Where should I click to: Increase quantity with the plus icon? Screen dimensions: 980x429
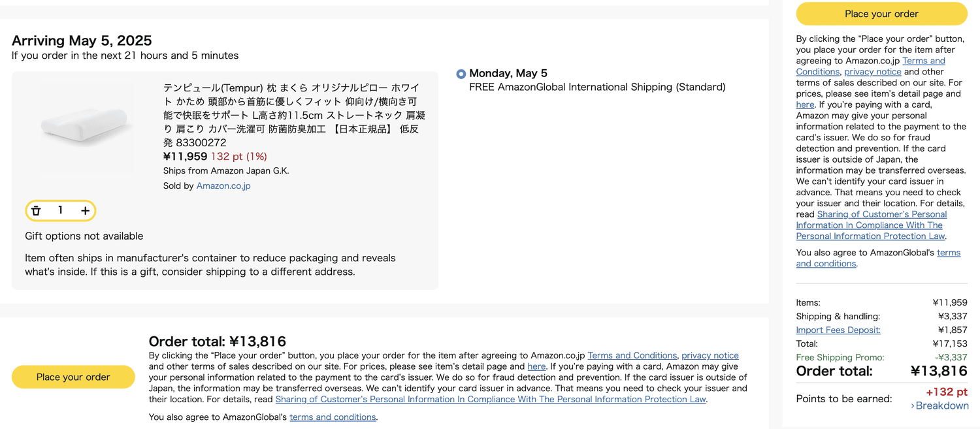(85, 211)
